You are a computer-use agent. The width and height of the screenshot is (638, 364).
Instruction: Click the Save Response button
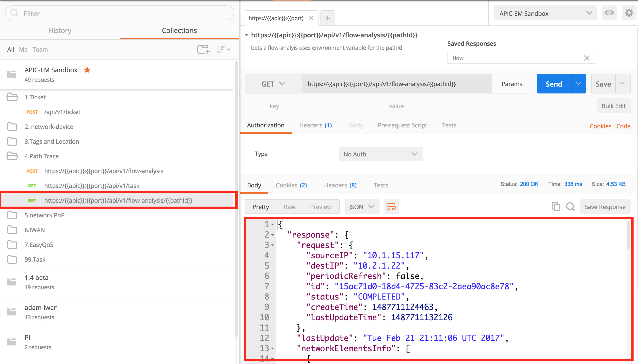tap(605, 207)
